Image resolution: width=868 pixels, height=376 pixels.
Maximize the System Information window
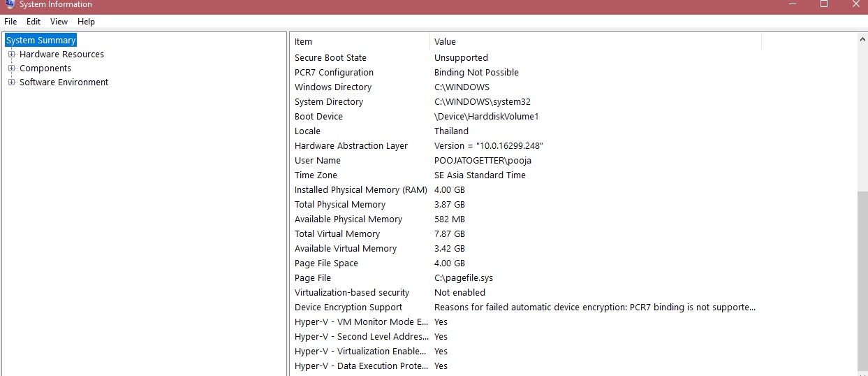coord(824,4)
